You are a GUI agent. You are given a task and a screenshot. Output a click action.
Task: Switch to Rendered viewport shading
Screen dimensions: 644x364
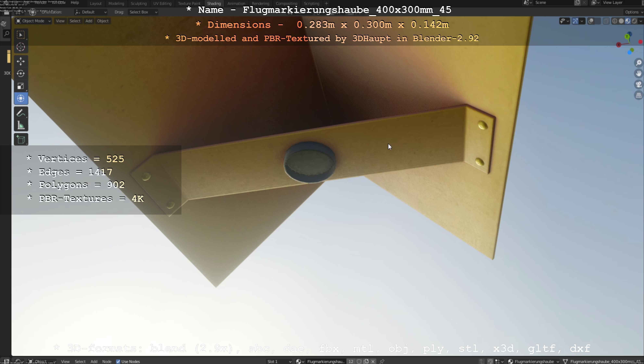[x=634, y=21]
